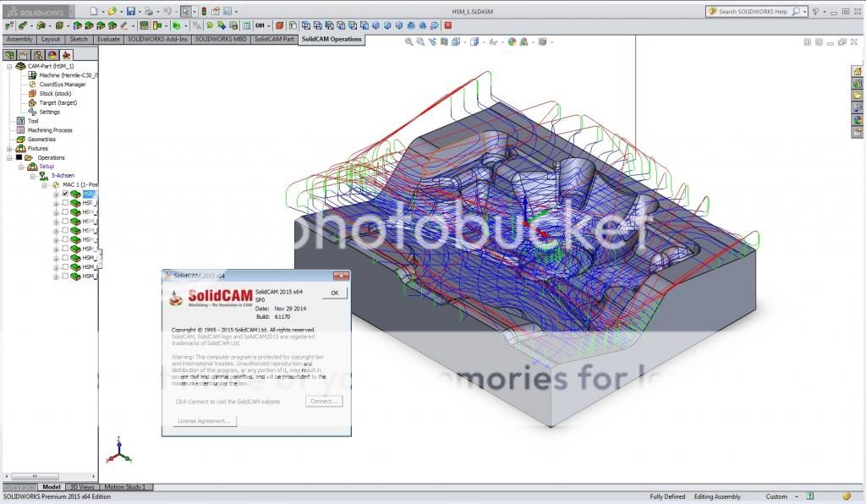The image size is (866, 504).
Task: Open the Print toolbar icon
Action: tap(149, 11)
